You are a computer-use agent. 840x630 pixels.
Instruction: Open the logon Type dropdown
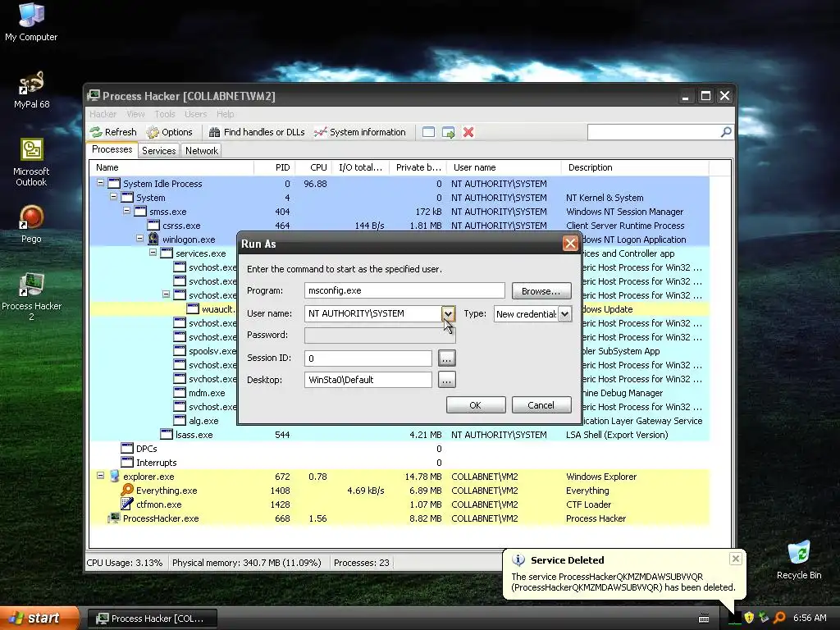(565, 314)
